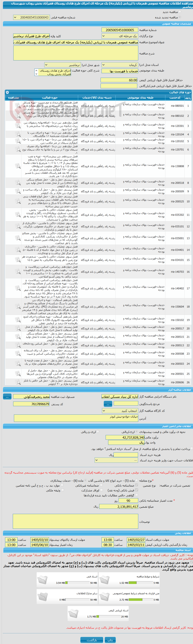Open folder icon for شرایط و ضوابط مناقصه

(104, 580)
